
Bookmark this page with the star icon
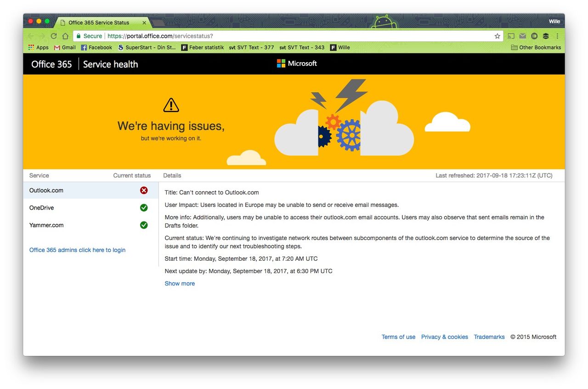pyautogui.click(x=497, y=36)
